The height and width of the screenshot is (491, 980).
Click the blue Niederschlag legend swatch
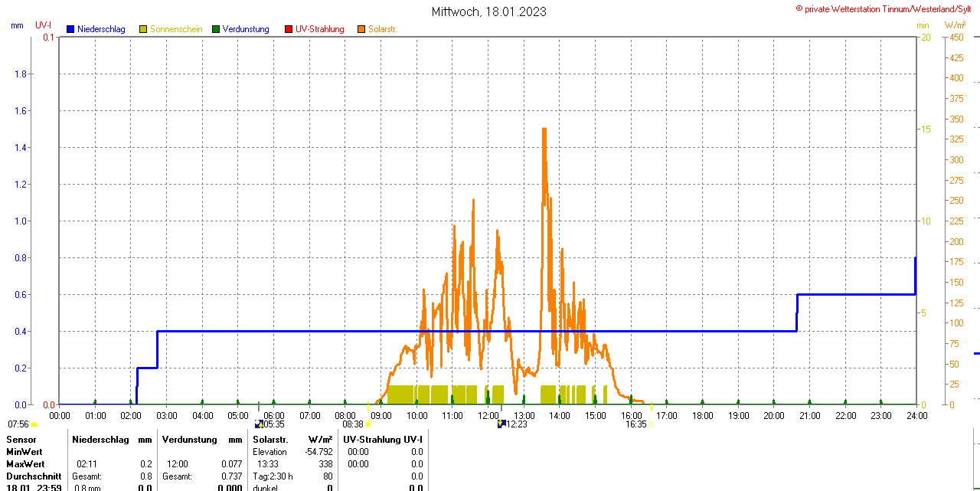tap(70, 29)
